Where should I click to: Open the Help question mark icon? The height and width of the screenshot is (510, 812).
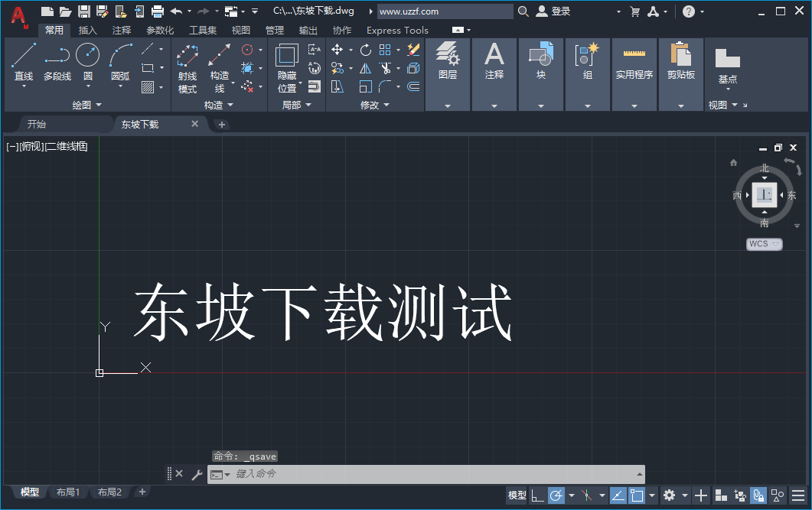[688, 11]
